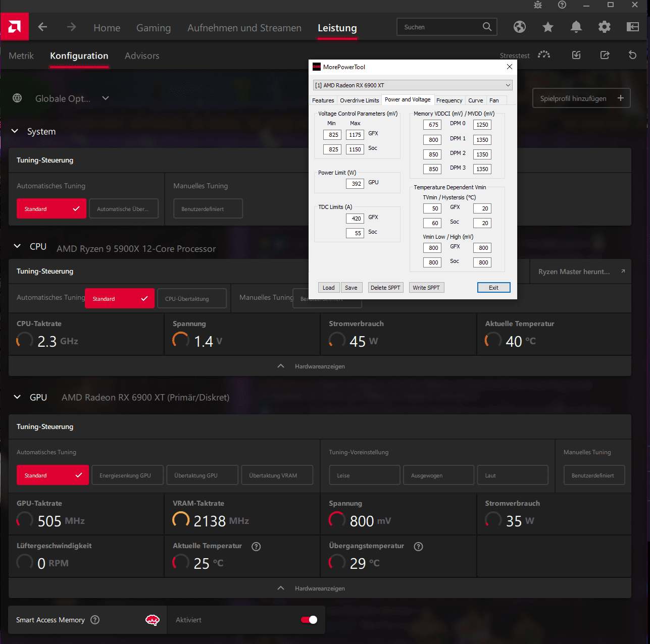Click help icon beside Übergangstemperatur
Viewport: 650px width, 644px height.
point(418,547)
